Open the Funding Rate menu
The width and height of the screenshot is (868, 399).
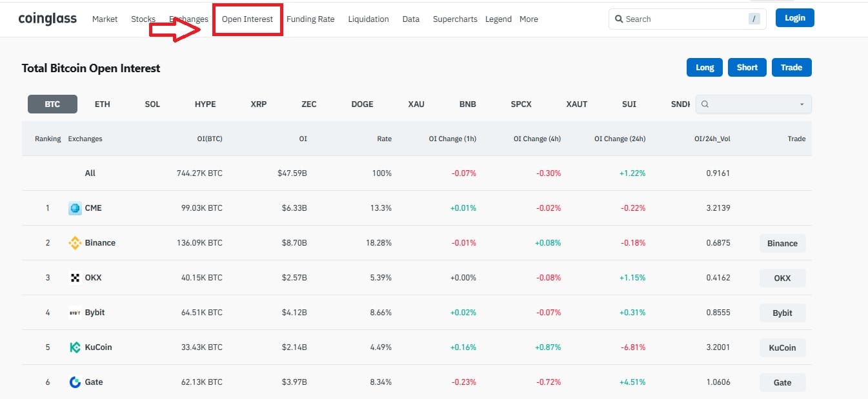tap(310, 19)
